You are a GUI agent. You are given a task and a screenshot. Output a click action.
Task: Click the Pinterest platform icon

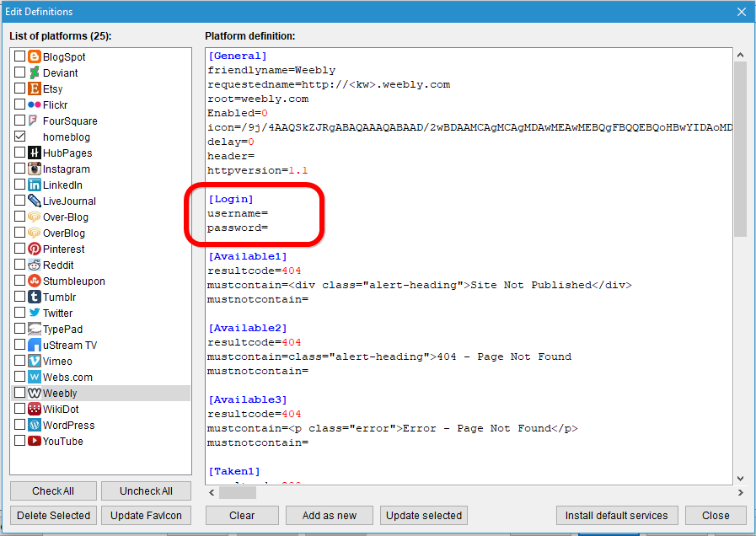pos(35,249)
